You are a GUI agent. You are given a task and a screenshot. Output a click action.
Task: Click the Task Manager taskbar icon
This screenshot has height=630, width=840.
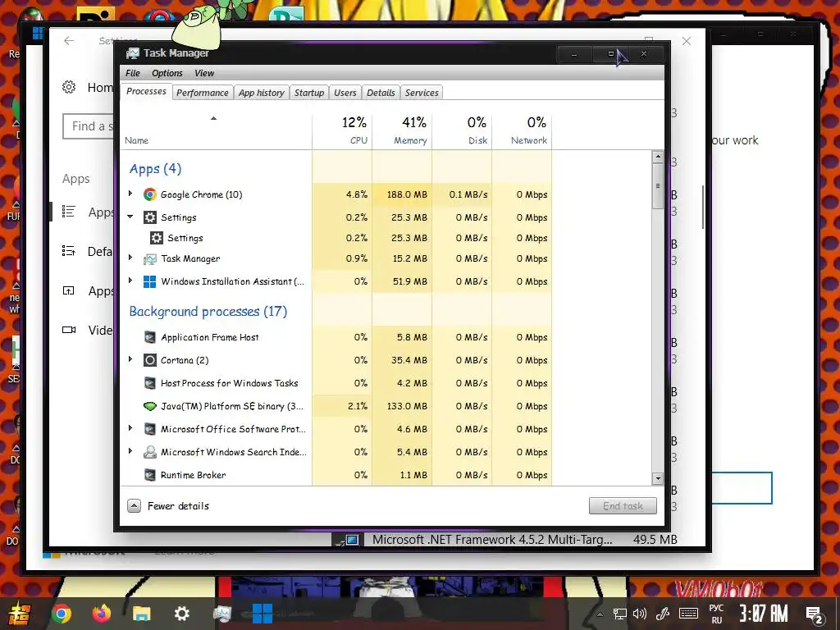point(221,614)
